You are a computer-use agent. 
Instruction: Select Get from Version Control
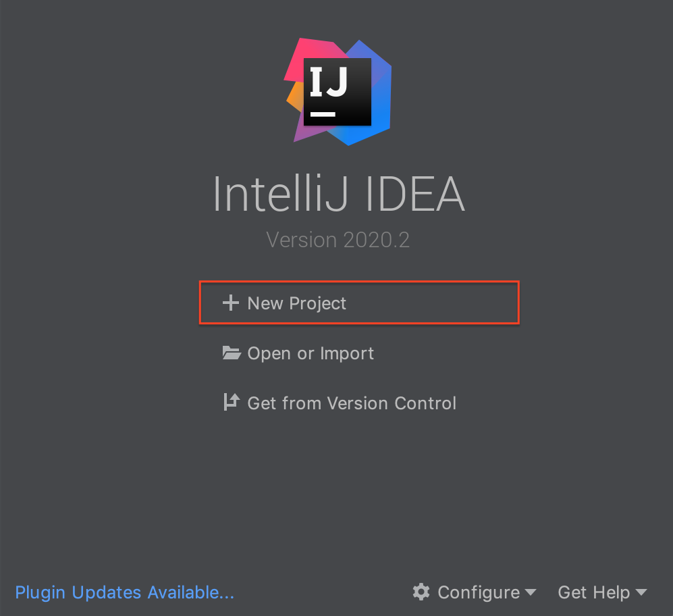click(352, 403)
